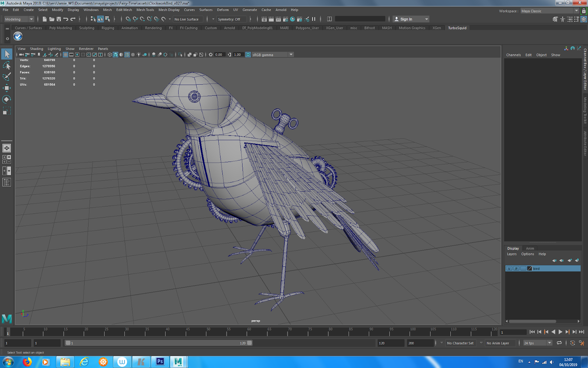Switch to single perspective layout in the toolbox
Screen dimensions: 588x368
(x=7, y=148)
